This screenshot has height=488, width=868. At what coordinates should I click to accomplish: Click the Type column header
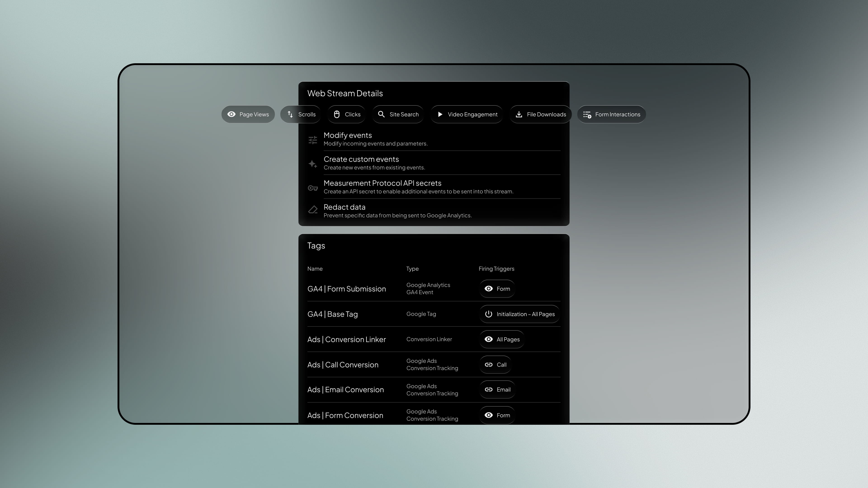point(413,269)
